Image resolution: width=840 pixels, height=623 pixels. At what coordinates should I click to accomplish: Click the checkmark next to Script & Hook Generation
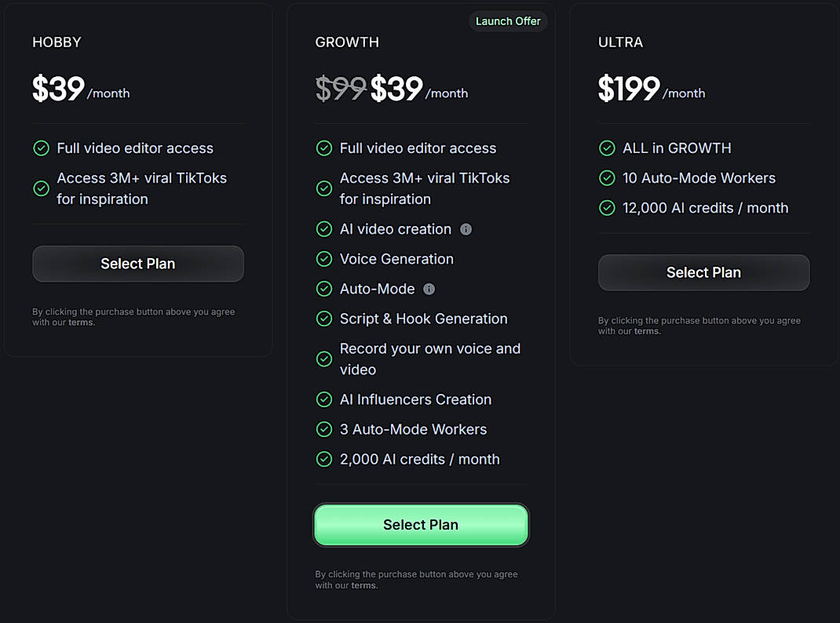(x=324, y=319)
